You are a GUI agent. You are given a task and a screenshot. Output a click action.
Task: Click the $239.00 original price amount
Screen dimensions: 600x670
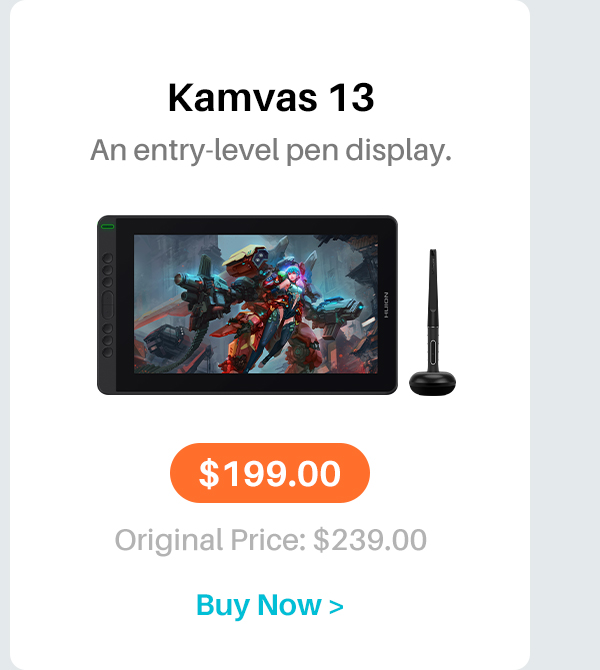point(370,540)
